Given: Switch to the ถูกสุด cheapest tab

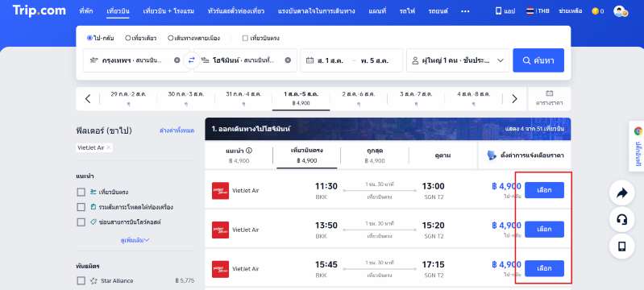Looking at the screenshot, I should (375, 155).
